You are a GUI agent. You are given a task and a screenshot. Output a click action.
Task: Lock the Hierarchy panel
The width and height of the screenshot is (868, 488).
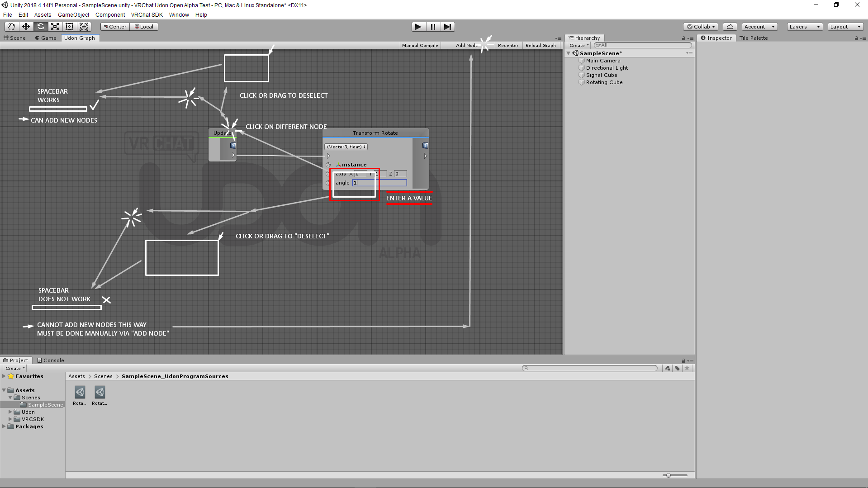683,38
